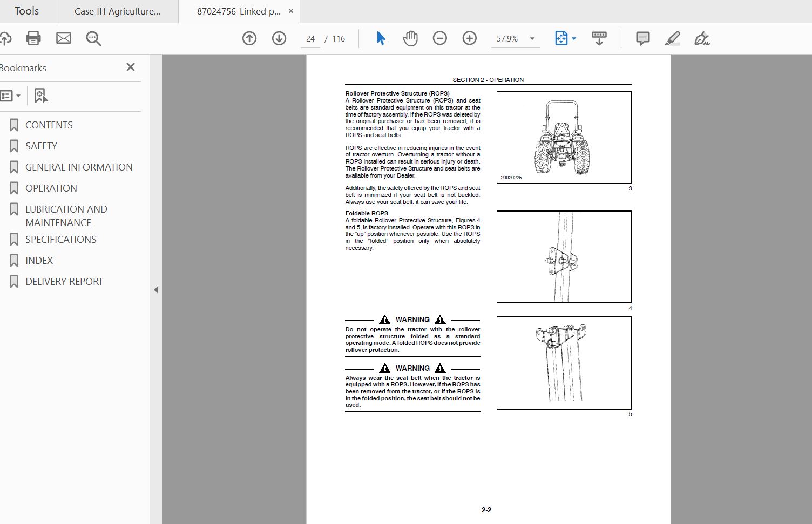
Task: Open the Fill & Sign tool
Action: click(x=702, y=38)
